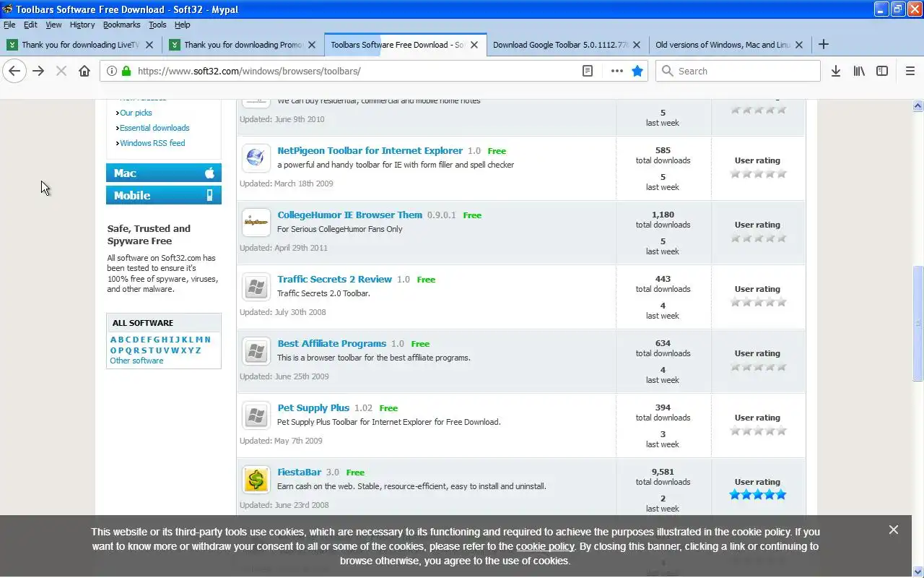The width and height of the screenshot is (924, 578).
Task: Click FiestaBar dollar sign icon
Action: click(x=256, y=480)
